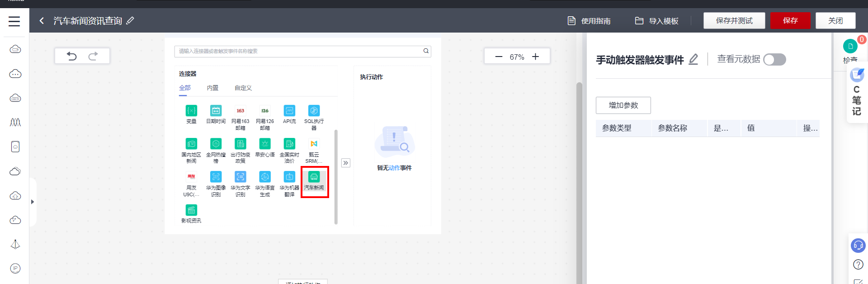868x284 pixels.
Task: Switch to the 全部 tab
Action: click(185, 88)
